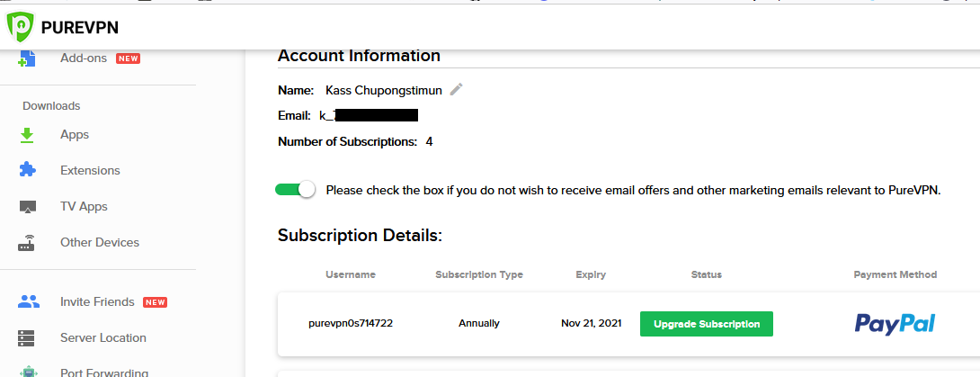Click the PayPal payment method logo
Screen dimensions: 980x377
coord(895,324)
